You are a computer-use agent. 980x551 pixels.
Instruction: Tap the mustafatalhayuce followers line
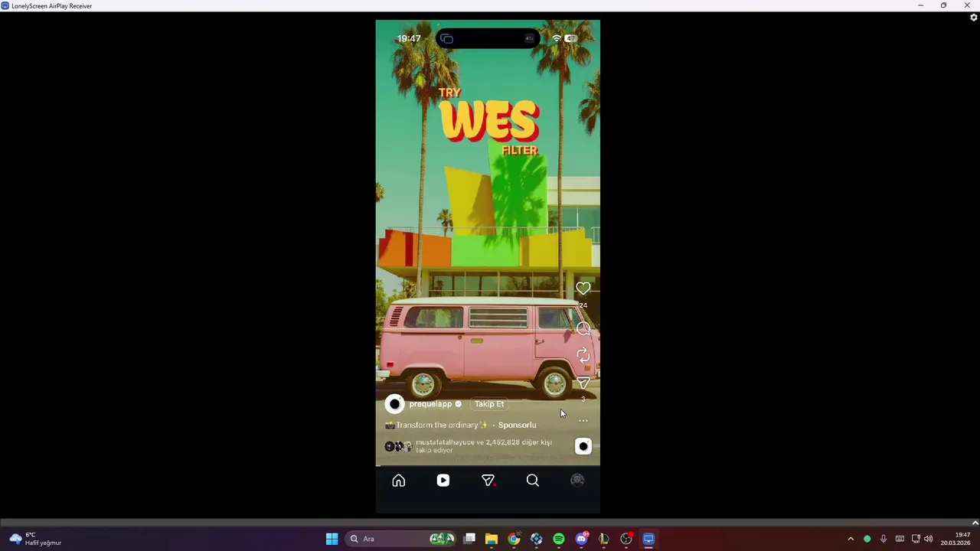click(x=483, y=446)
